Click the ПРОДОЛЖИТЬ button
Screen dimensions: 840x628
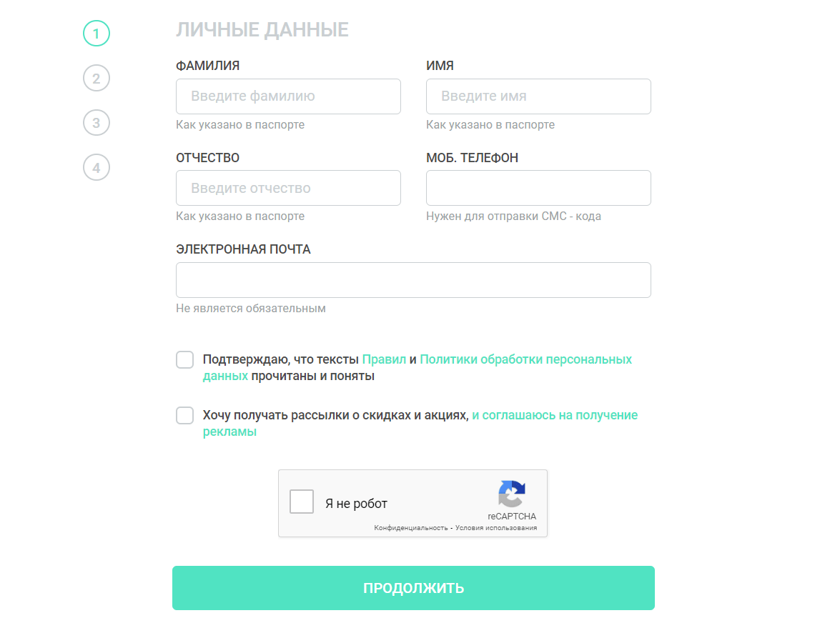click(414, 588)
